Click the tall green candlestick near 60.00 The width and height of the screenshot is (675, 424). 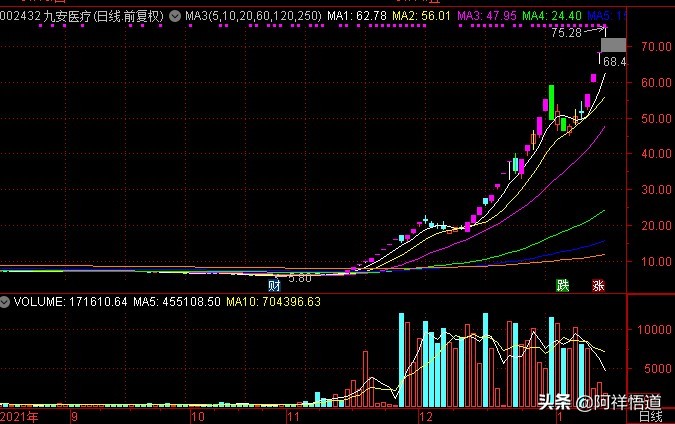(x=551, y=102)
